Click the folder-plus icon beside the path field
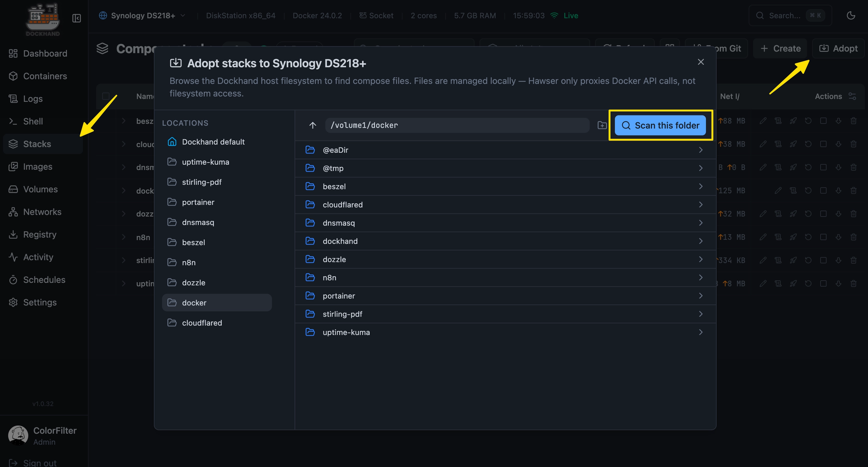Viewport: 868px width, 467px height. [x=602, y=125]
